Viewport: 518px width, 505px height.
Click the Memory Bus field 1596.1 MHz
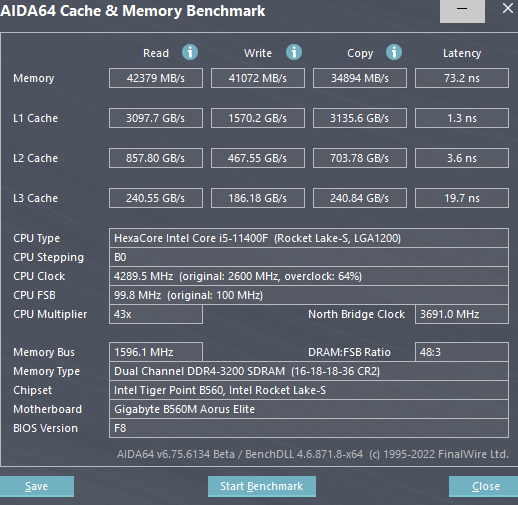[156, 352]
